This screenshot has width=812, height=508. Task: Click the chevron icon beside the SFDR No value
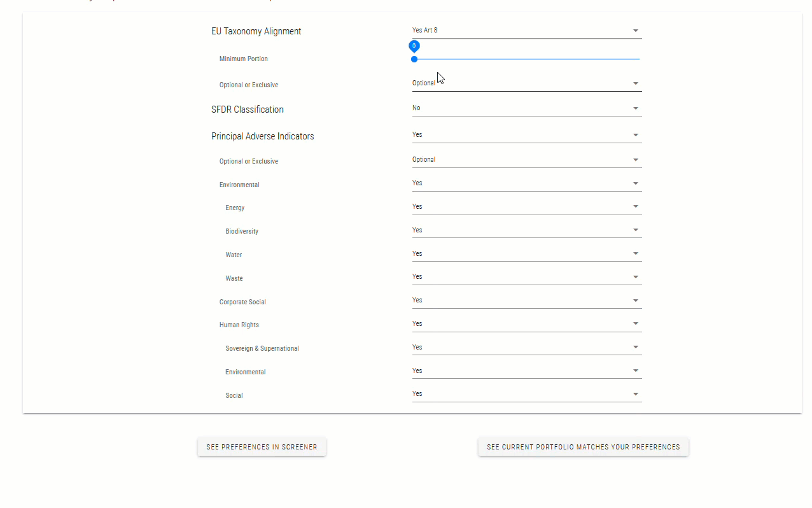(x=634, y=108)
